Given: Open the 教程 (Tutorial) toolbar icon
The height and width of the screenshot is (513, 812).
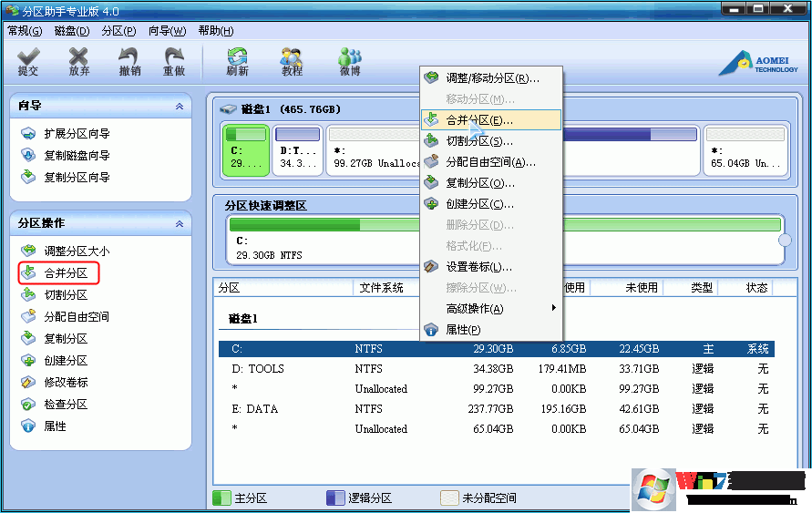Looking at the screenshot, I should pos(292,62).
